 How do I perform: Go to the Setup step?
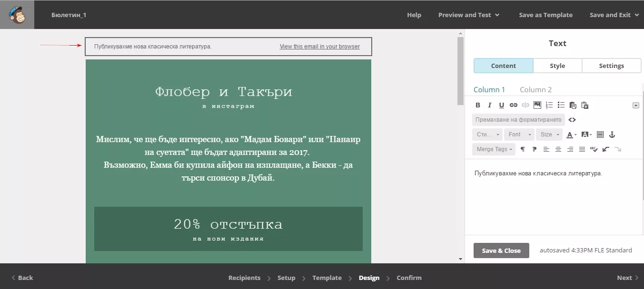287,278
